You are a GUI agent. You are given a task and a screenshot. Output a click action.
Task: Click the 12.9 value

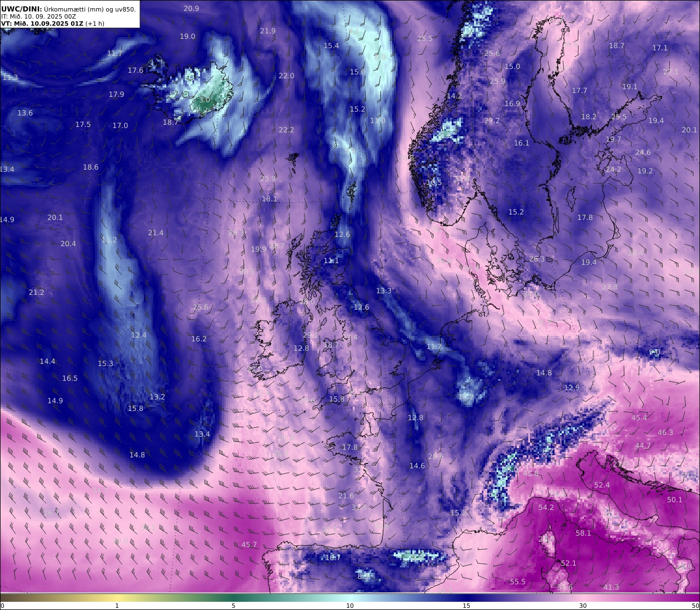pyautogui.click(x=572, y=387)
